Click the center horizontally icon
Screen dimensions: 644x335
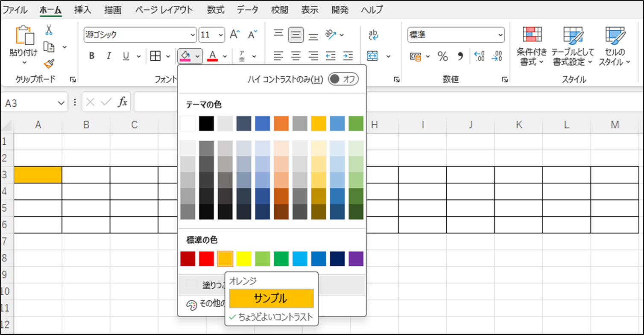click(x=296, y=56)
